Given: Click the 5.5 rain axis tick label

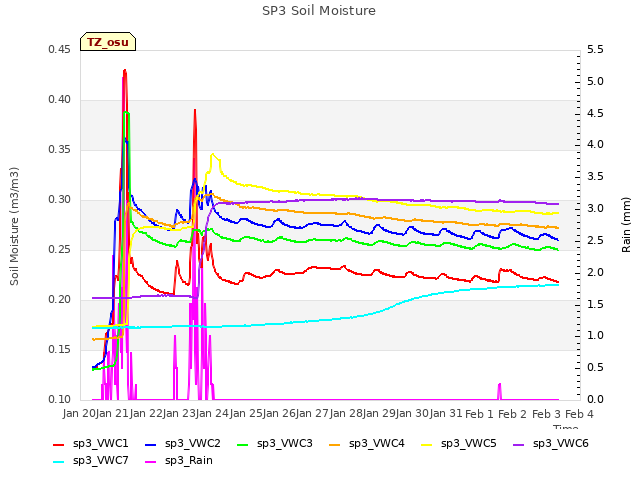Looking at the screenshot, I should [x=595, y=50].
